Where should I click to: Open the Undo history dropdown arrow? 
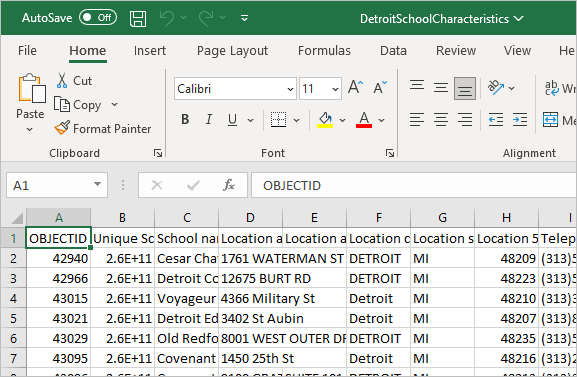(x=184, y=17)
